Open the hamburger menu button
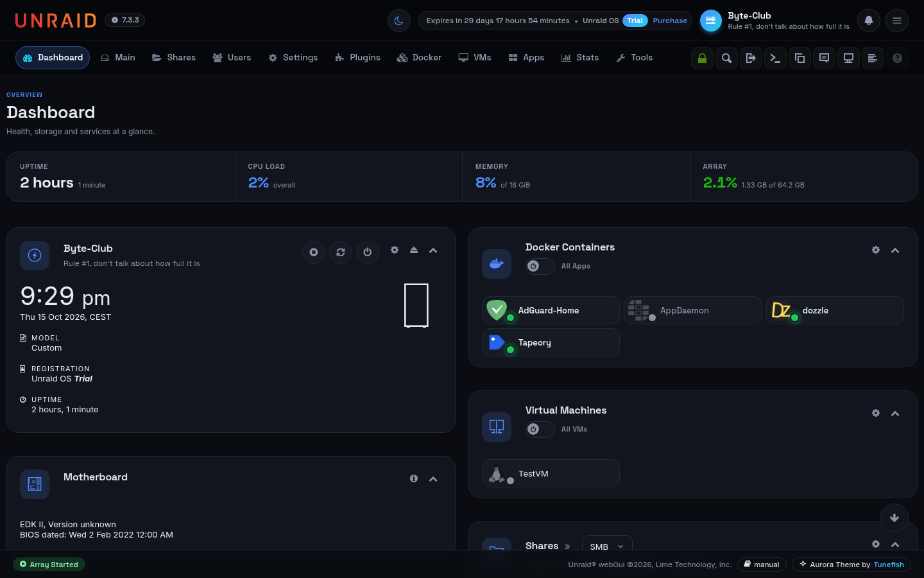 point(897,21)
